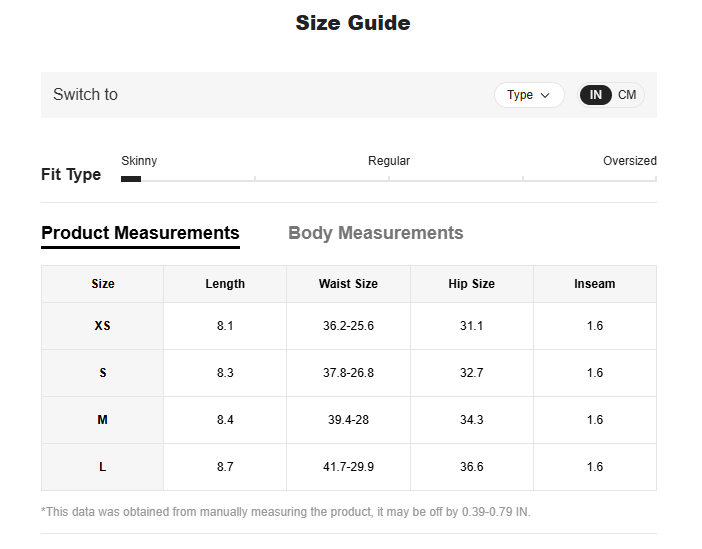Click the Size Guide heading
This screenshot has height=549, width=702.
(352, 23)
